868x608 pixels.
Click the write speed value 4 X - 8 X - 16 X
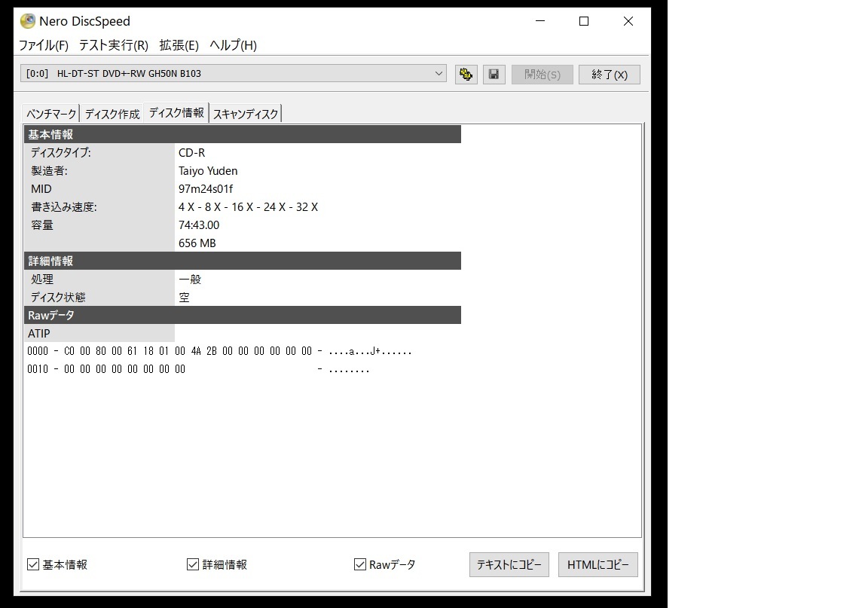tap(248, 207)
